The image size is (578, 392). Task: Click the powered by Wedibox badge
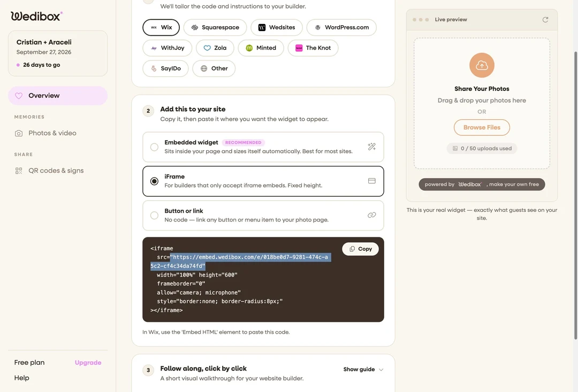point(482,184)
